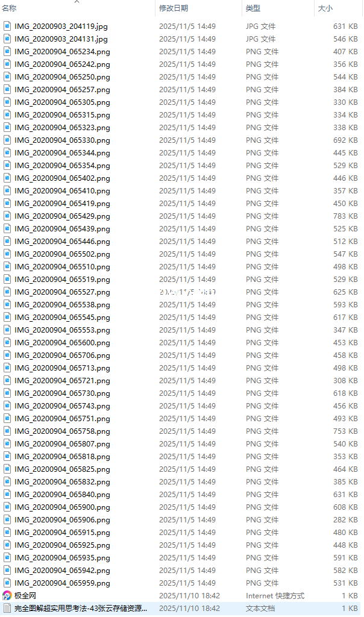
Task: Click the 783 KB size cell
Action: pos(345,216)
